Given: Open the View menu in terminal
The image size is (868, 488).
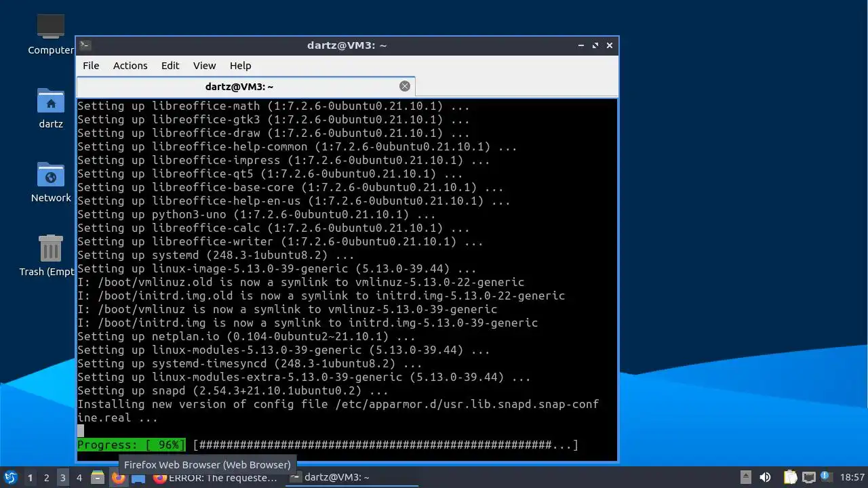Looking at the screenshot, I should coord(204,66).
